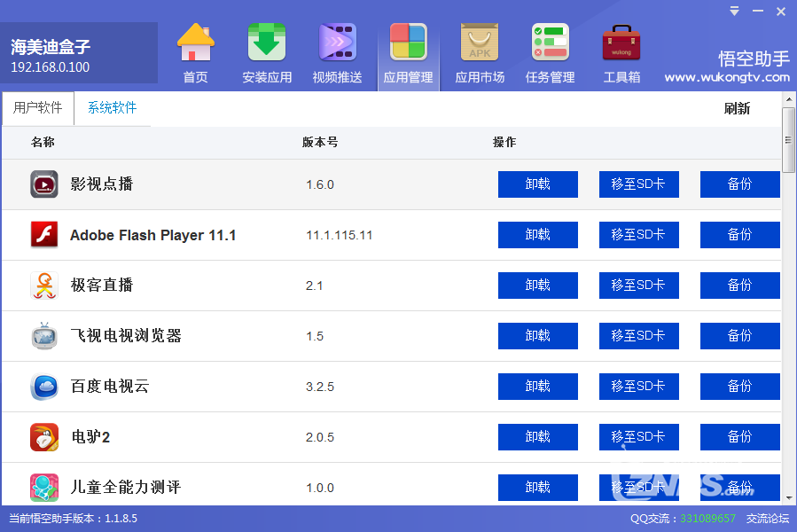Move 百度电视云 to SD card

click(639, 387)
